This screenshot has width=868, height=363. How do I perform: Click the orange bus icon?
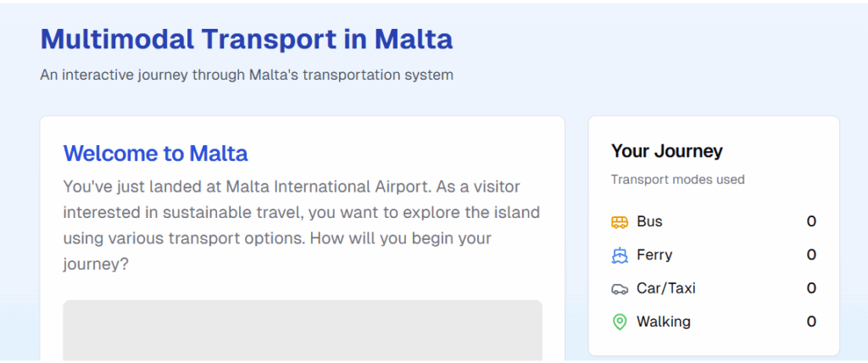(x=620, y=222)
